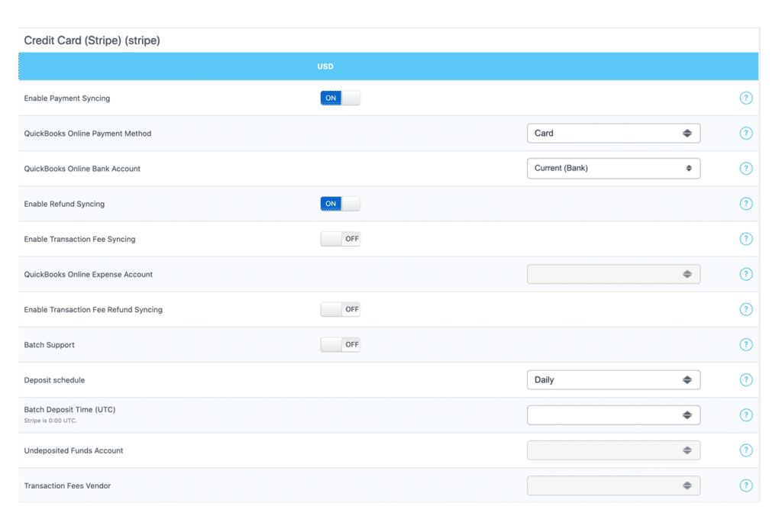Image resolution: width=782 pixels, height=532 pixels.
Task: Open help for Enable Refund Syncing
Action: coord(745,204)
